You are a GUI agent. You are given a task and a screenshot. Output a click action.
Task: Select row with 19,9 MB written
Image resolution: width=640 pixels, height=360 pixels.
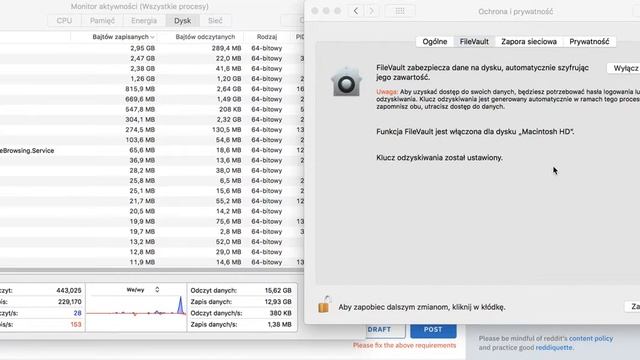coord(152,222)
